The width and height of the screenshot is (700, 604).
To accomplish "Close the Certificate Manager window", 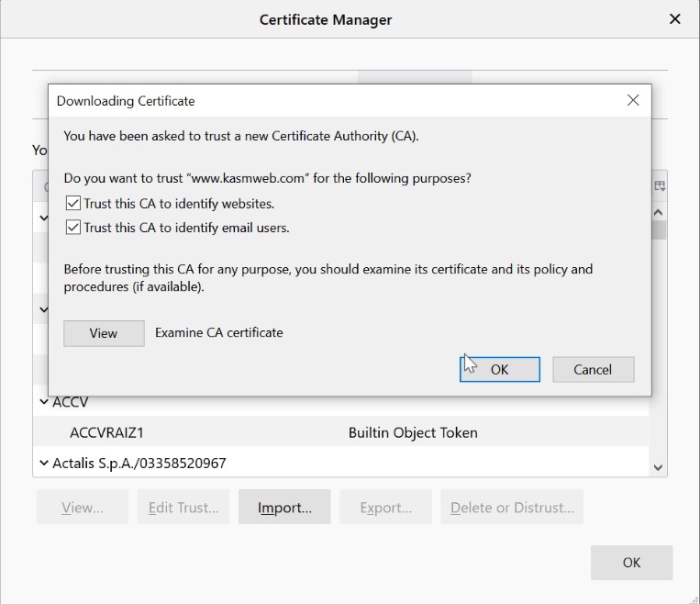I will (x=675, y=18).
